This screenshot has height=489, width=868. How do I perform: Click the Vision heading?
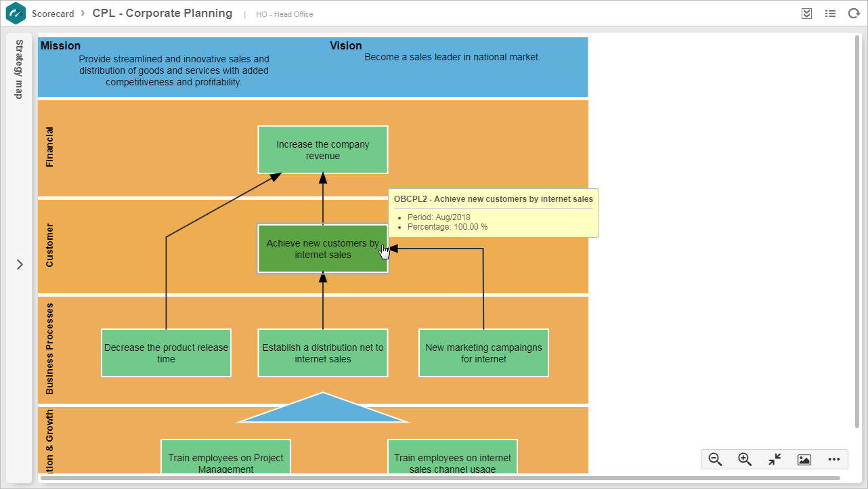point(346,46)
